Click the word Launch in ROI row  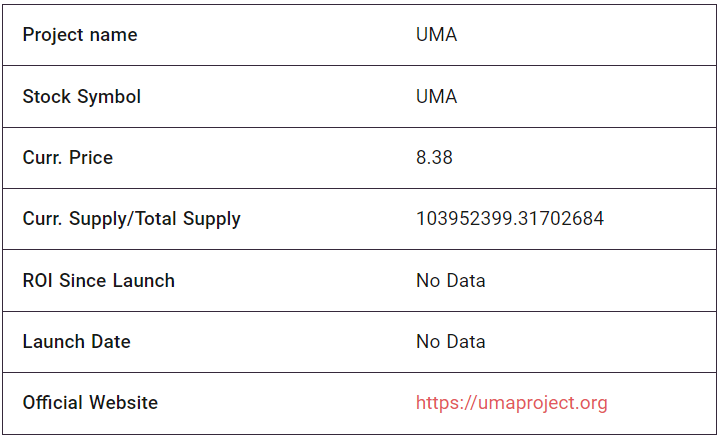[x=143, y=280]
